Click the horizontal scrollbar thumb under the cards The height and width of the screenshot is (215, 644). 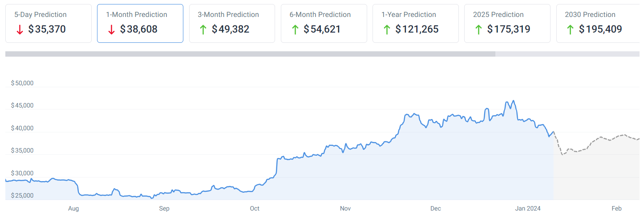250,54
